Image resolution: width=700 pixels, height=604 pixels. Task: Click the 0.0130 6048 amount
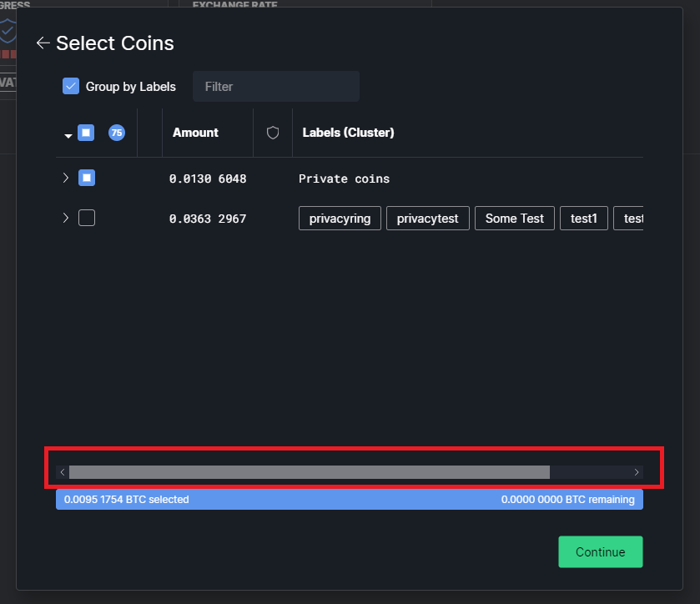208,179
